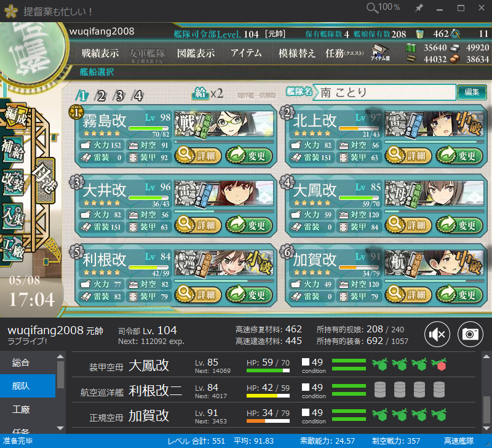
Task: Click the cherry blossom app icon
Action: 11,10
